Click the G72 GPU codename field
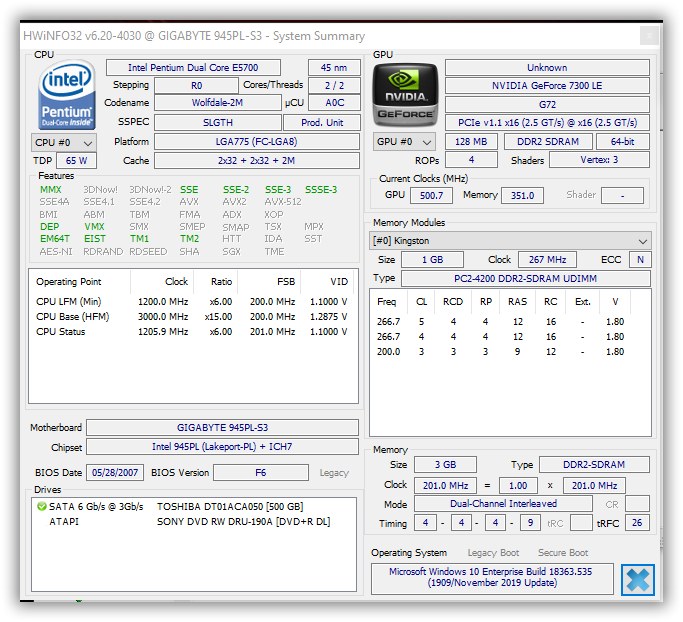Image resolution: width=683 pixels, height=622 pixels. [x=547, y=105]
